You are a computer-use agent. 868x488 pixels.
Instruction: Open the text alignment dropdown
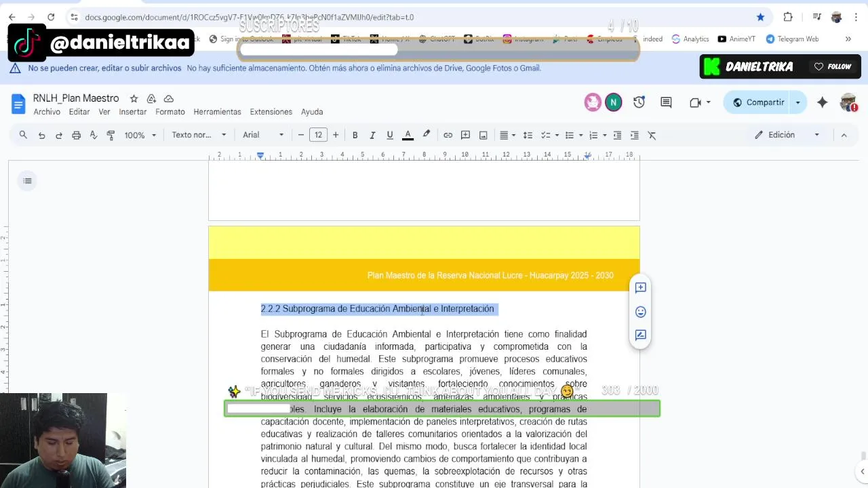point(508,135)
